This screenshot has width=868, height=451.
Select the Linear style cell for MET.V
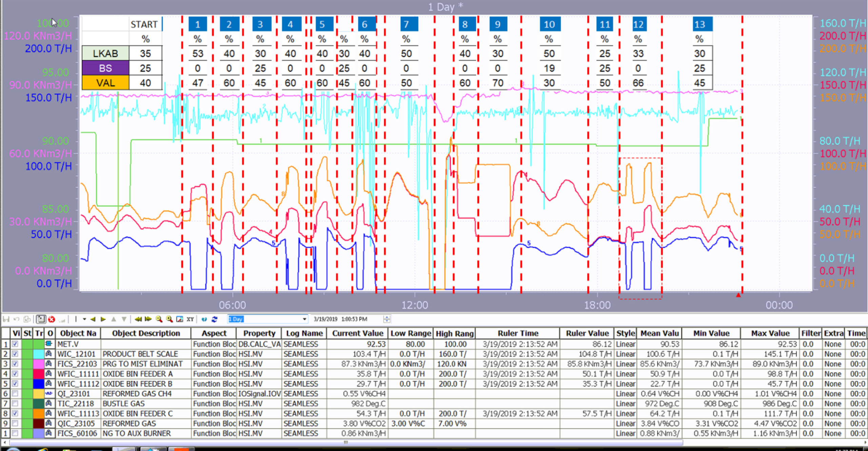click(x=626, y=344)
